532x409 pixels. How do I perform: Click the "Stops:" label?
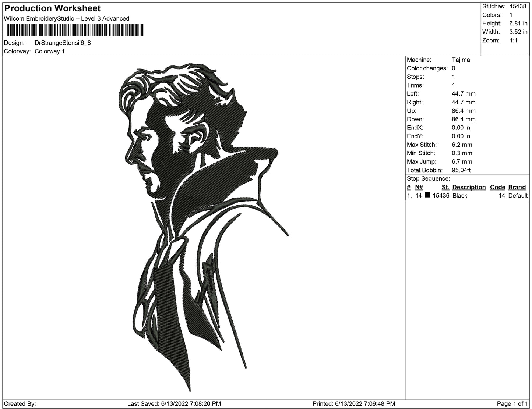click(416, 77)
